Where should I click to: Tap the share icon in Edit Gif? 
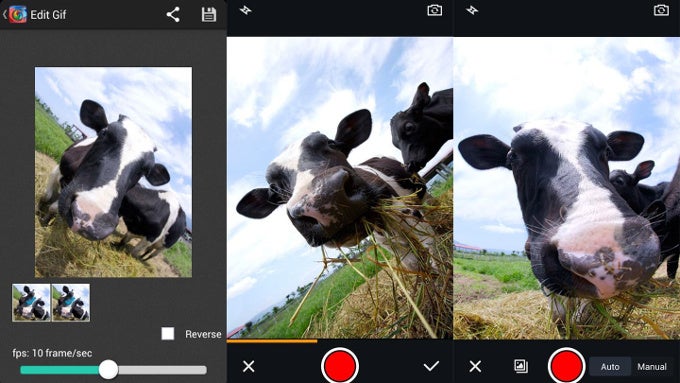(173, 15)
